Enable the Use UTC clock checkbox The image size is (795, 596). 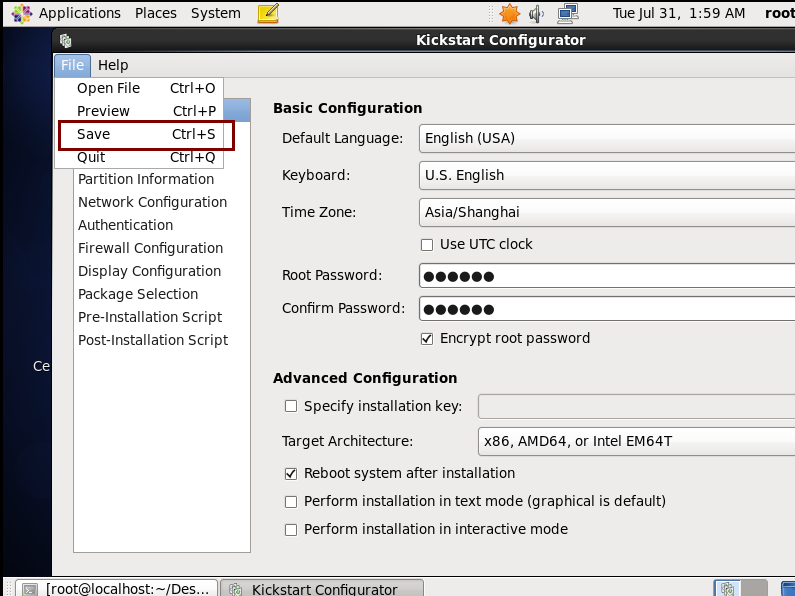[427, 244]
